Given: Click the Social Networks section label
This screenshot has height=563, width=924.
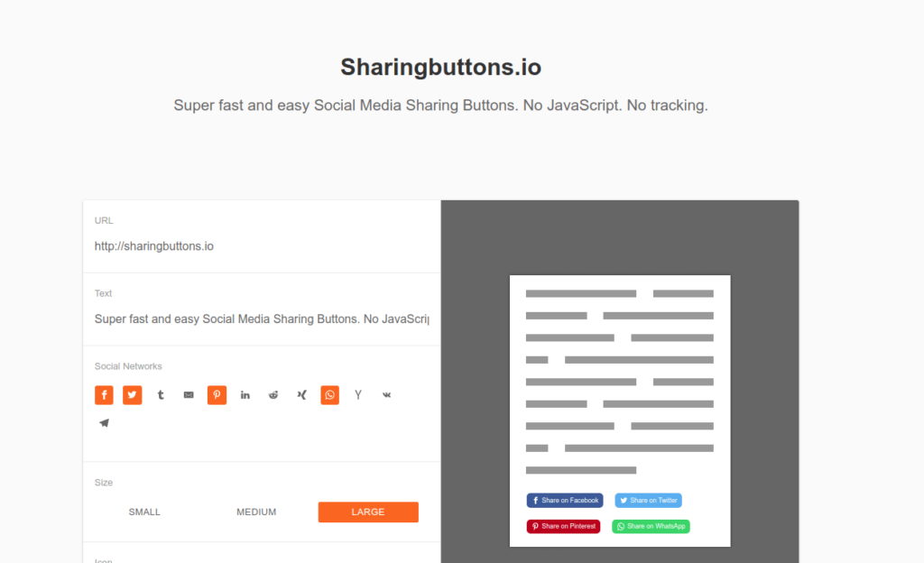Looking at the screenshot, I should click(x=128, y=366).
